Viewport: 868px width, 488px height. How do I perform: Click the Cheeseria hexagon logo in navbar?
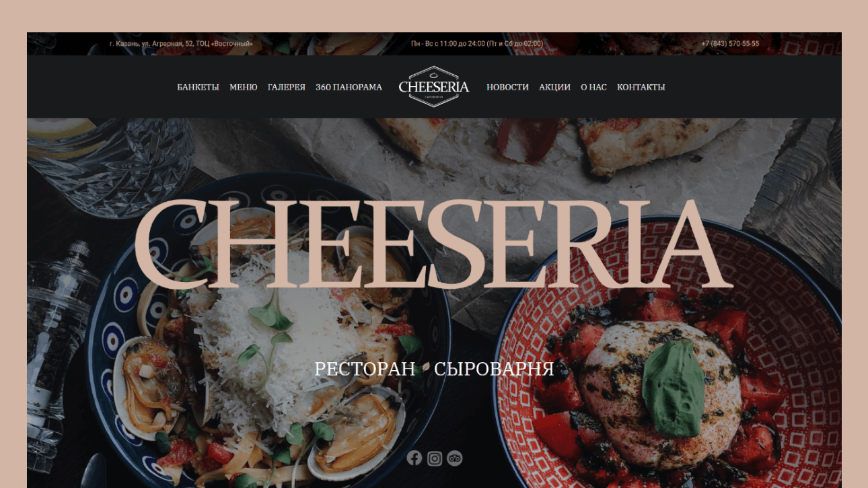pos(434,87)
